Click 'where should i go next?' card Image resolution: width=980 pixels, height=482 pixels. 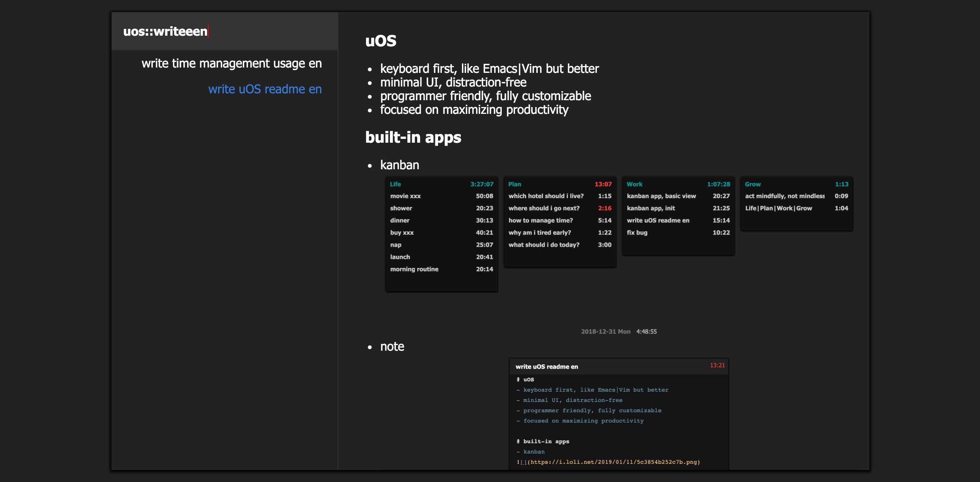pyautogui.click(x=543, y=208)
